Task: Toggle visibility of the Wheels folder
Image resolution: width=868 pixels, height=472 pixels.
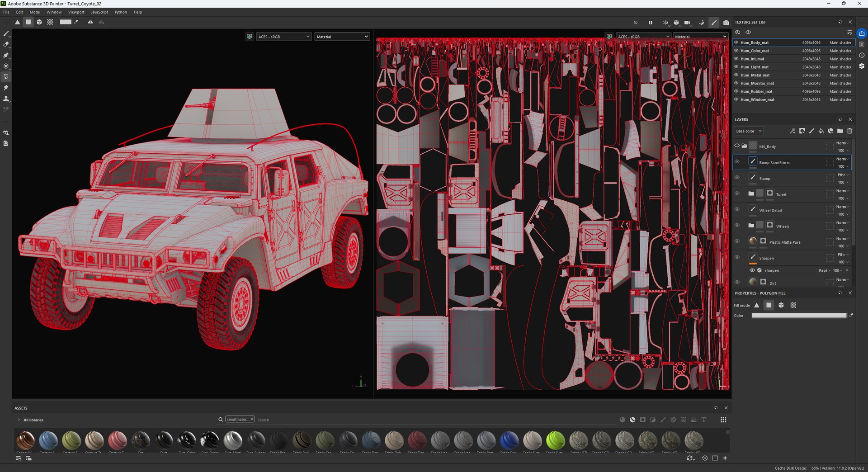Action: (737, 226)
